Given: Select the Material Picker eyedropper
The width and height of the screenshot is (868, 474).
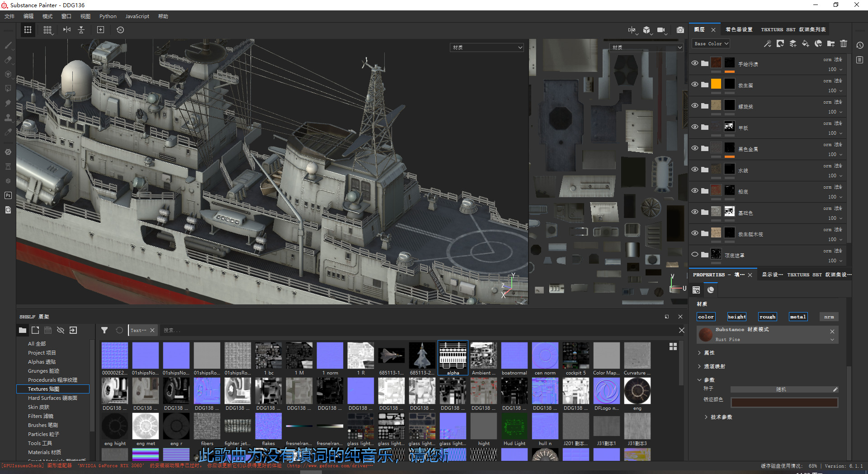Looking at the screenshot, I should click(8, 132).
